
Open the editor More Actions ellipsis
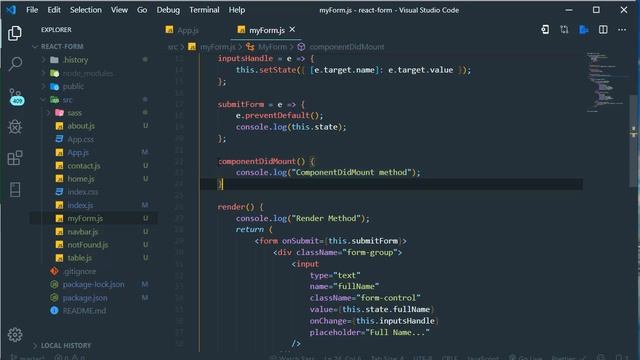pos(622,30)
